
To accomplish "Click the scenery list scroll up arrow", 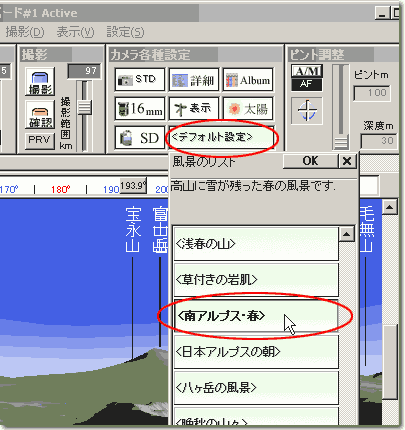I will 347,234.
